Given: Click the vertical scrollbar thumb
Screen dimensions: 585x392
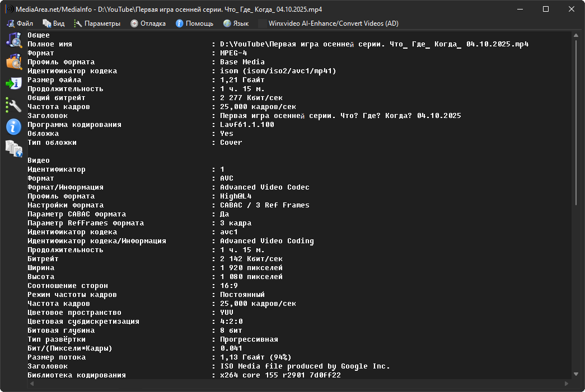Looking at the screenshot, I should click(x=576, y=123).
